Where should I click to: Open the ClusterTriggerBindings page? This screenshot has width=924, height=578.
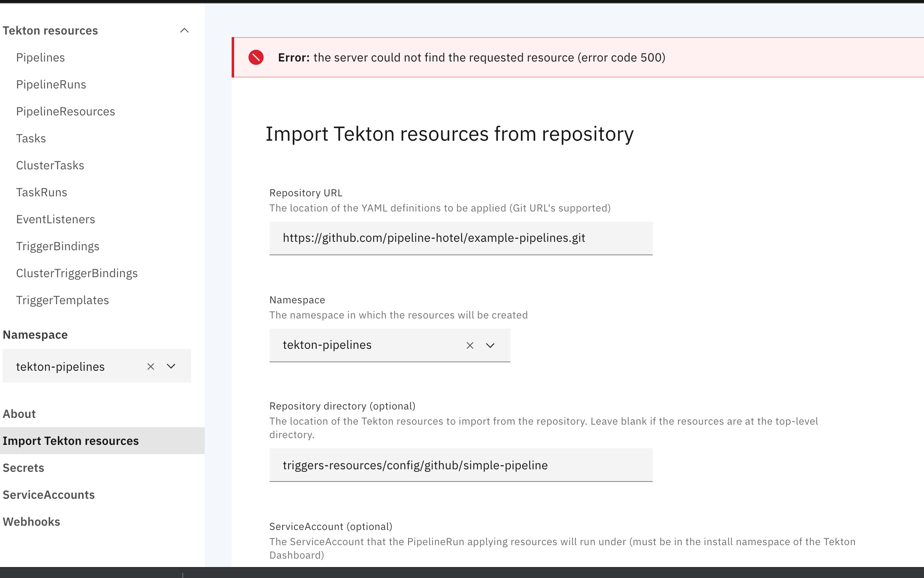(77, 273)
